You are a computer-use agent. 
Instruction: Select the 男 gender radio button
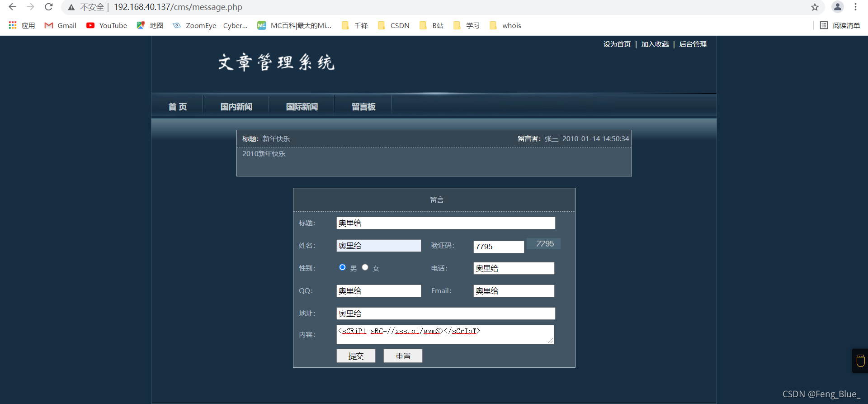pos(342,267)
